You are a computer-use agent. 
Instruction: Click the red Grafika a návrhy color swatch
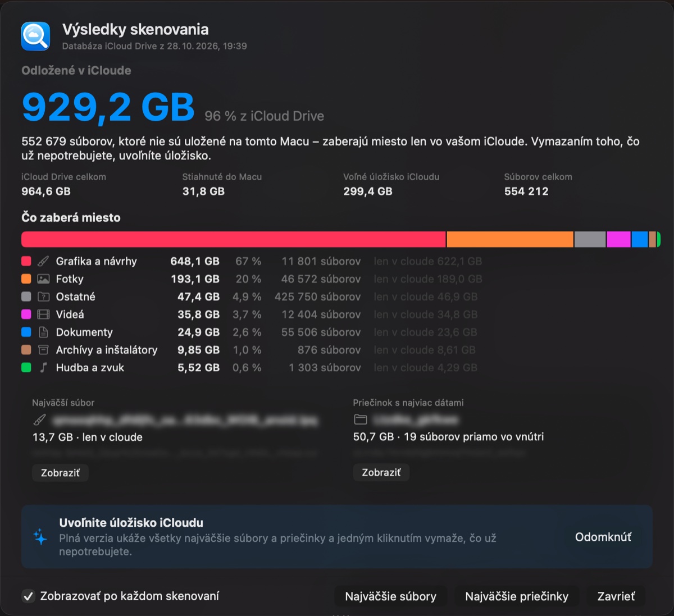point(26,261)
